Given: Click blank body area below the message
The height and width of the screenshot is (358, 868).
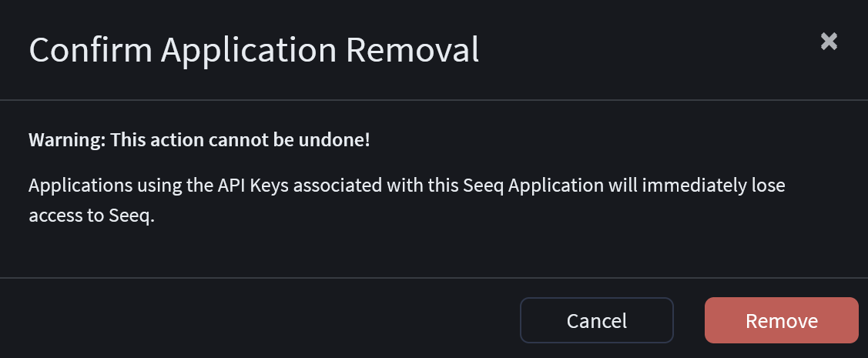Looking at the screenshot, I should (x=434, y=250).
